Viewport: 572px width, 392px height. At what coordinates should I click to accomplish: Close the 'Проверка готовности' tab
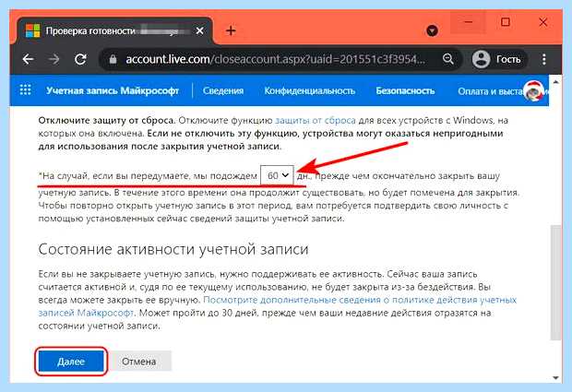pyautogui.click(x=199, y=30)
